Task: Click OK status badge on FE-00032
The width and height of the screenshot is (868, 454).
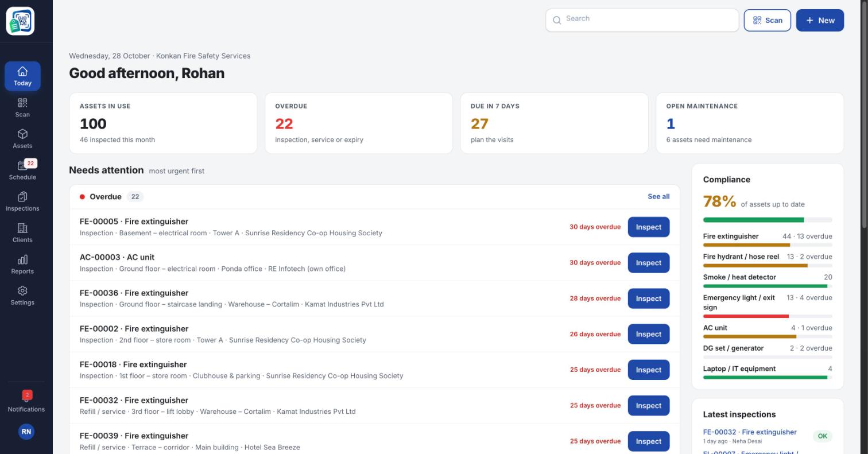Action: (822, 436)
